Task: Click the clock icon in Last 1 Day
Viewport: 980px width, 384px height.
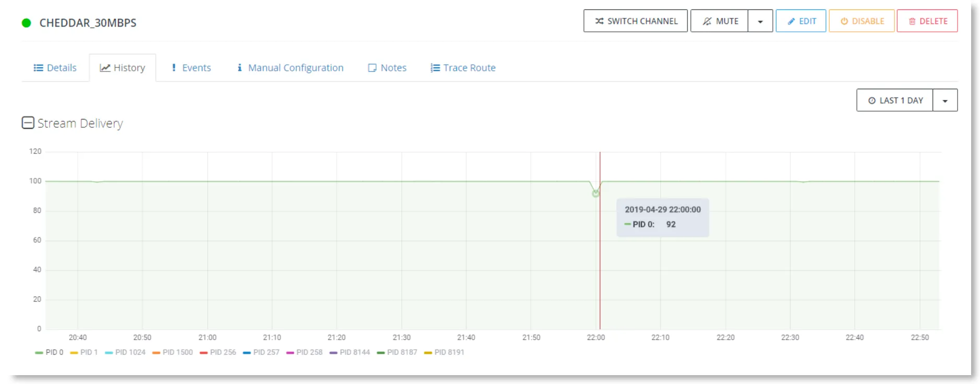Action: click(x=872, y=101)
